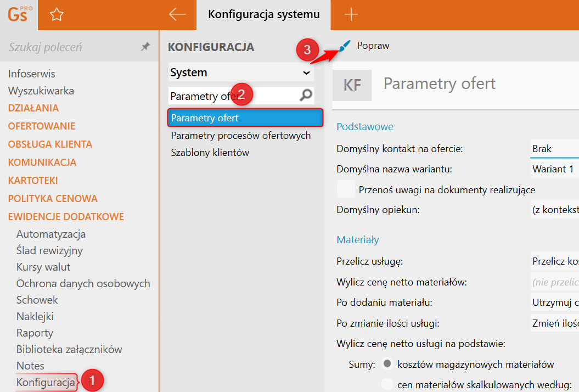Toggle Przenoś uwagi na dokumenty realizujące
The image size is (579, 392).
pyautogui.click(x=346, y=189)
